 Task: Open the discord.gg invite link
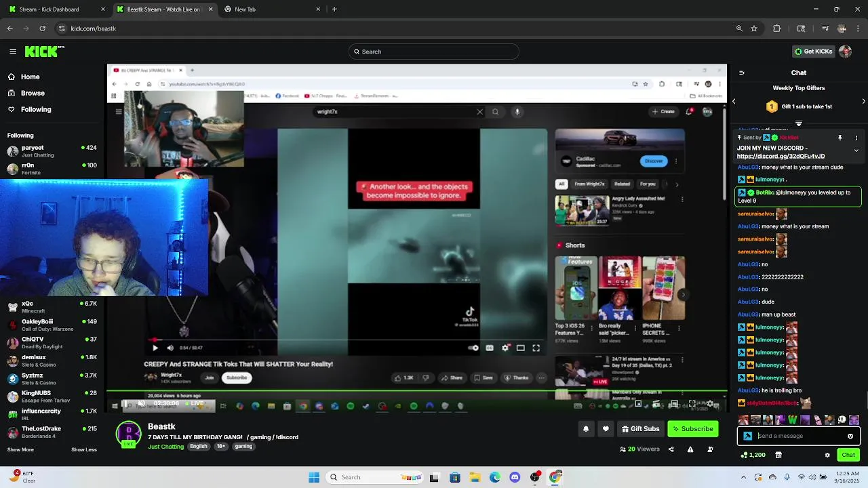click(781, 157)
